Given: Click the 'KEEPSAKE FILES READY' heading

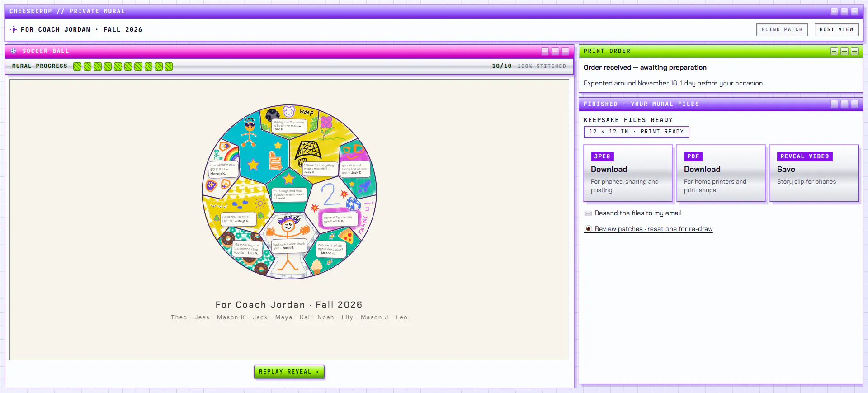Looking at the screenshot, I should tap(628, 120).
